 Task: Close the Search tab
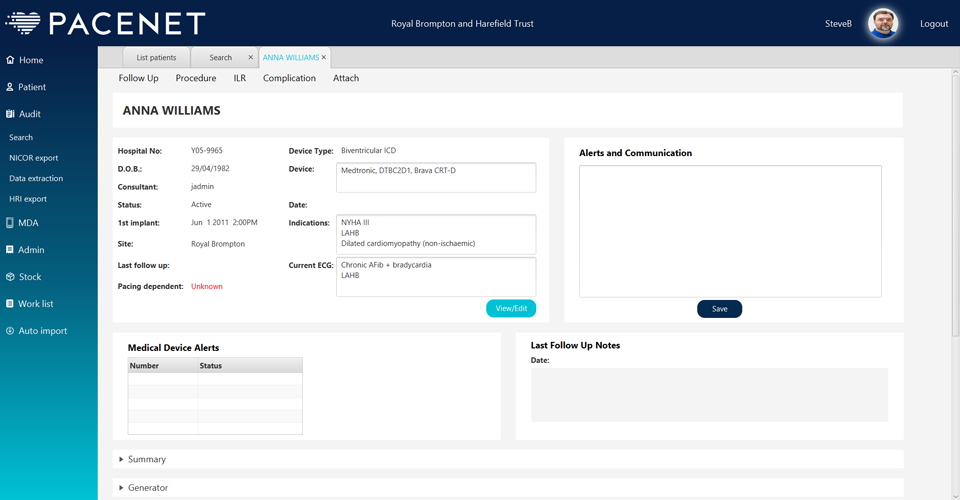(x=250, y=58)
